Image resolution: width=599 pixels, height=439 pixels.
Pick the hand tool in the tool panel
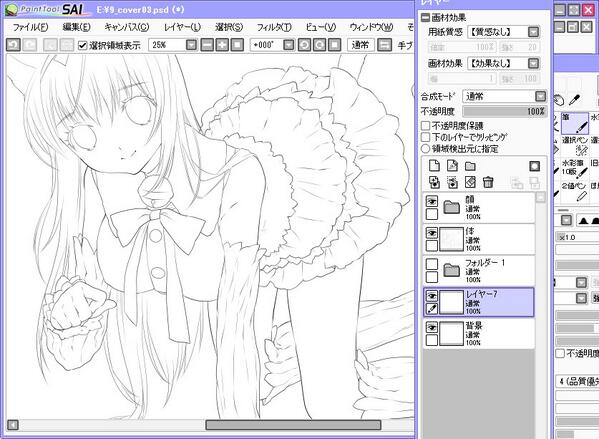click(558, 100)
